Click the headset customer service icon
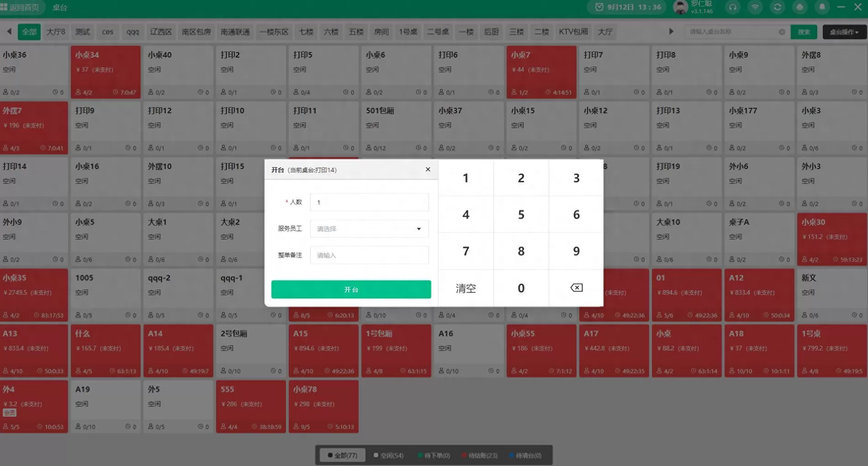The width and height of the screenshot is (868, 466). tap(733, 7)
